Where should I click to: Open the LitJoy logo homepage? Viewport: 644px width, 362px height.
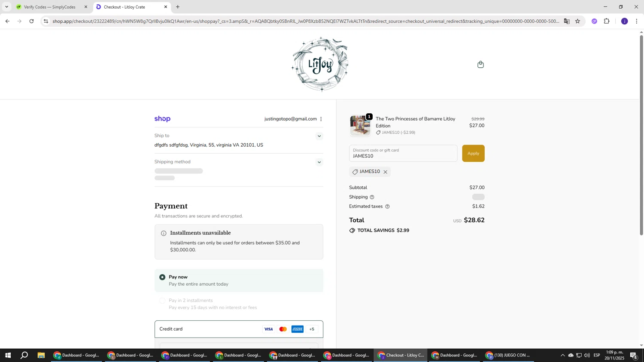pos(320,64)
